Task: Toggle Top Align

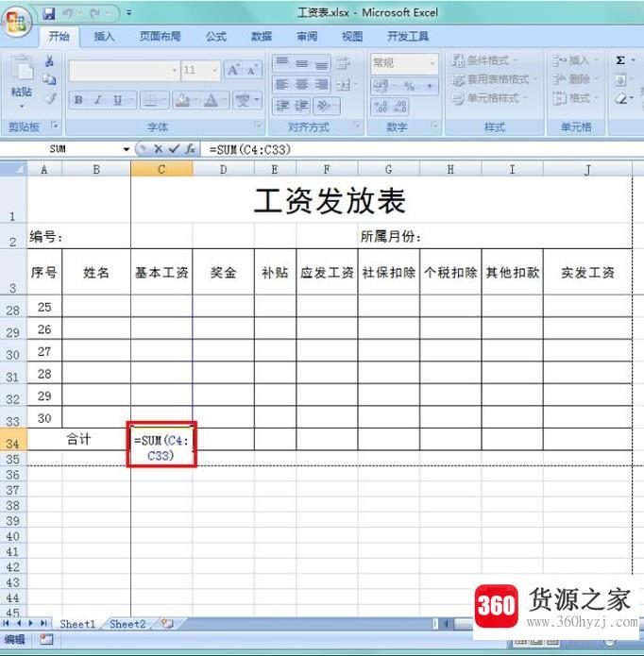Action: [282, 63]
